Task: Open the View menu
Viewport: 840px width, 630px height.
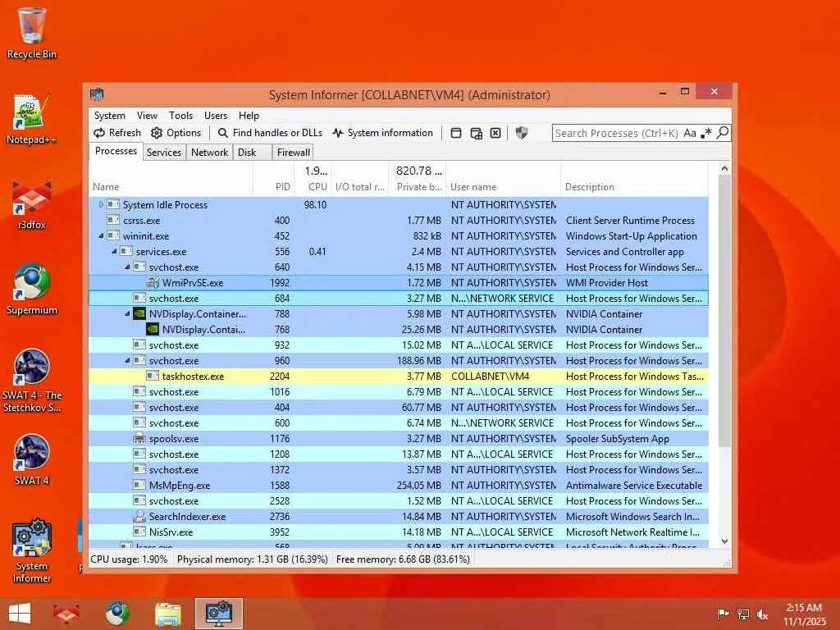Action: 147,115
